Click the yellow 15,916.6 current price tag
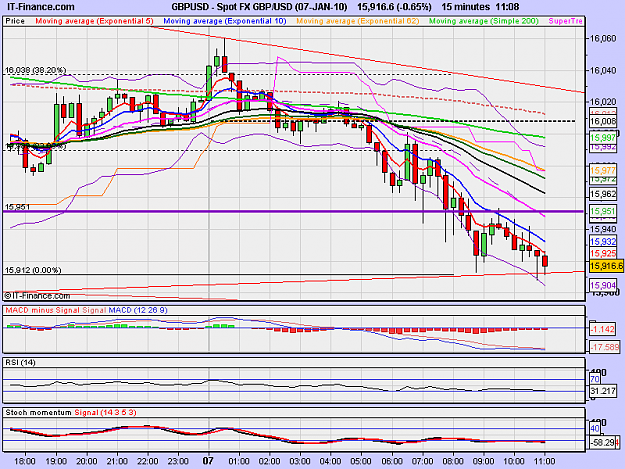Viewport: 625px width, 469px height. point(606,266)
